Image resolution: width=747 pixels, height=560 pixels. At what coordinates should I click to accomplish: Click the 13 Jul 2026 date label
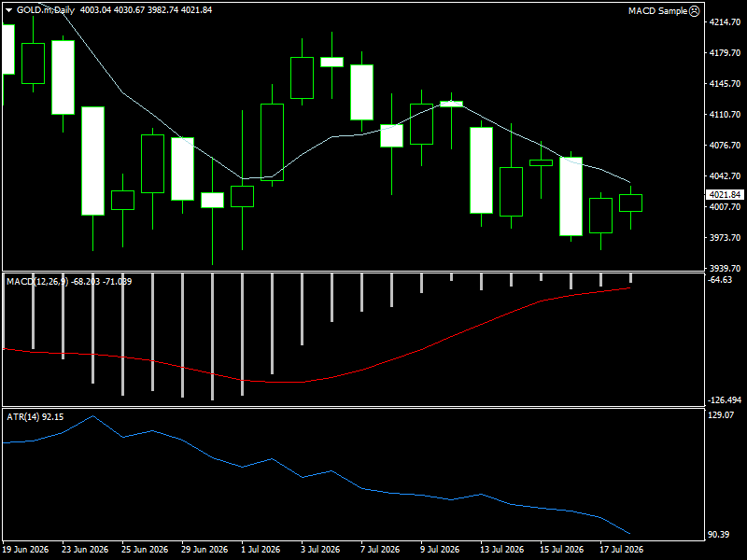pos(501,550)
